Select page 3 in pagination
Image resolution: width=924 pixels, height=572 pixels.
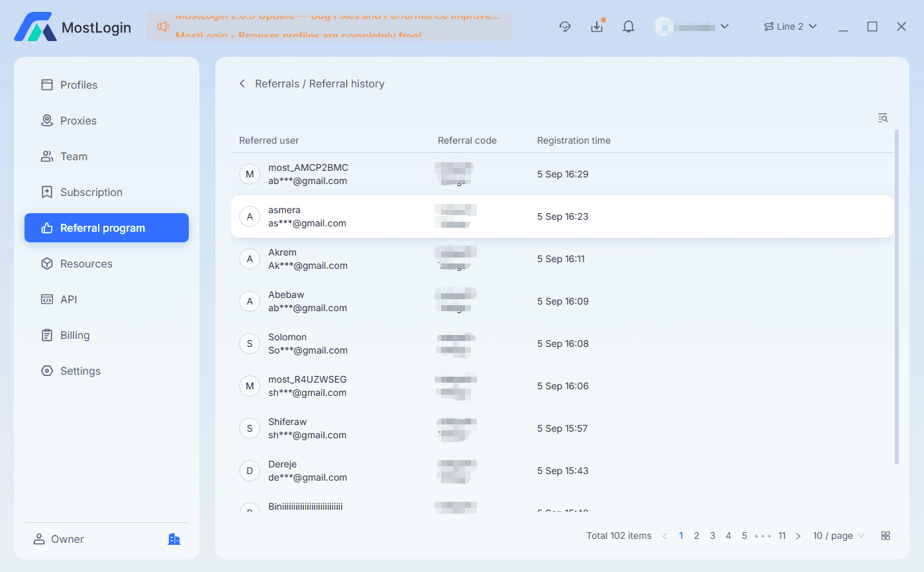[713, 536]
